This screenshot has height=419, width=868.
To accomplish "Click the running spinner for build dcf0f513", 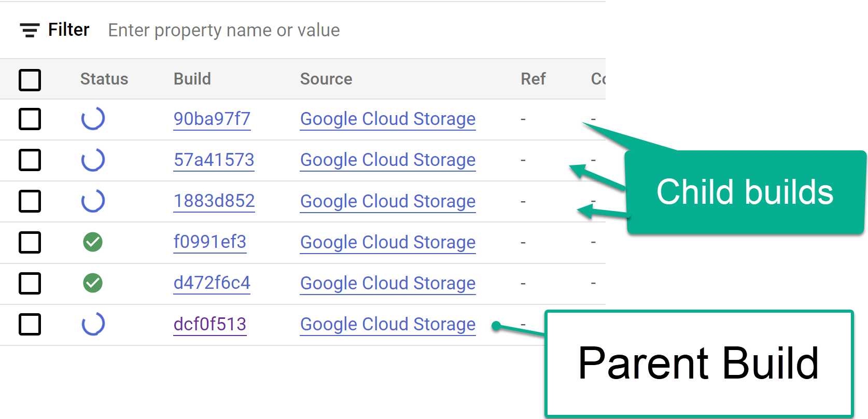I will [93, 324].
